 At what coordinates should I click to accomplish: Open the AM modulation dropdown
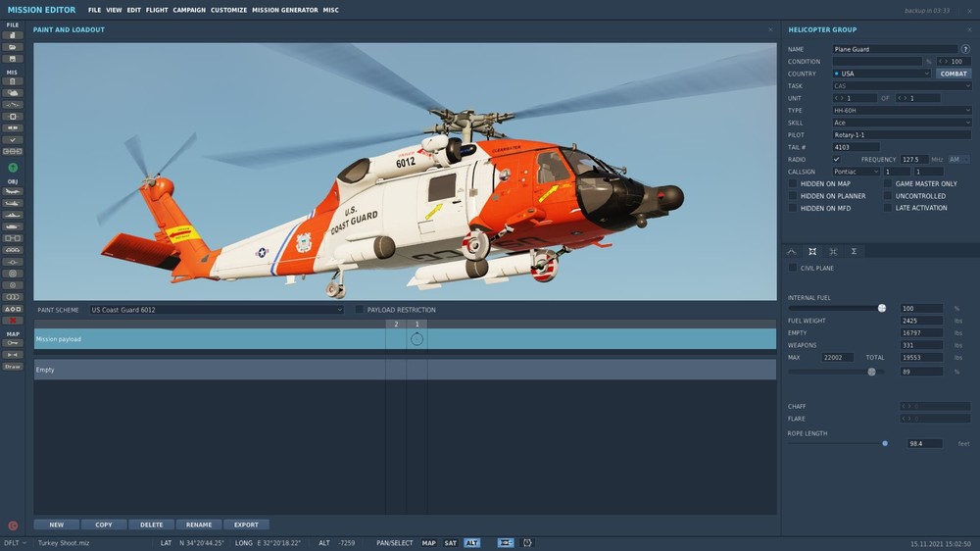(x=958, y=160)
